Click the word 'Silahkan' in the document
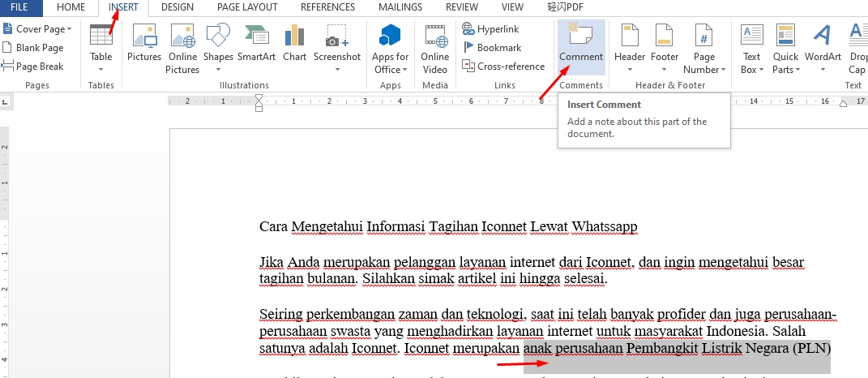 (x=388, y=279)
